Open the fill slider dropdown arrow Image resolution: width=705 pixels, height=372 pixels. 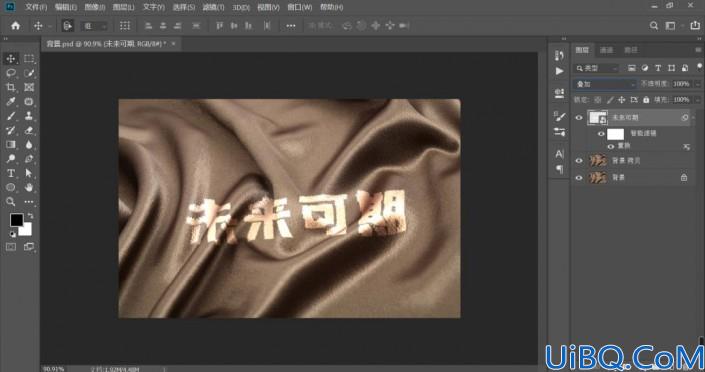698,100
